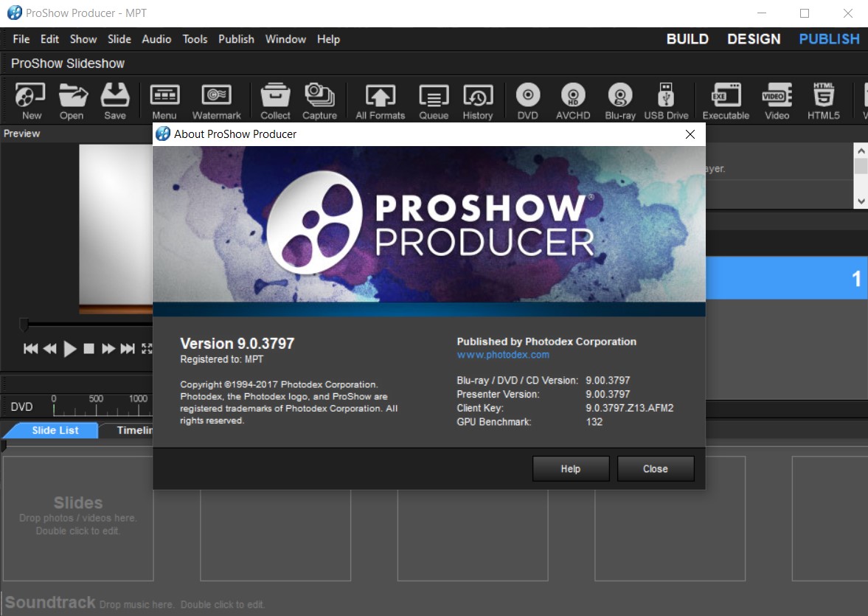The height and width of the screenshot is (616, 868).
Task: Visit www.photodex.com link
Action: (x=503, y=355)
